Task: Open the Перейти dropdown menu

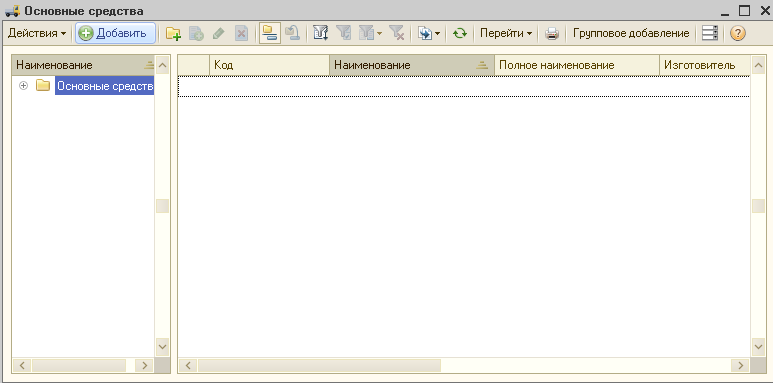Action: click(x=506, y=34)
